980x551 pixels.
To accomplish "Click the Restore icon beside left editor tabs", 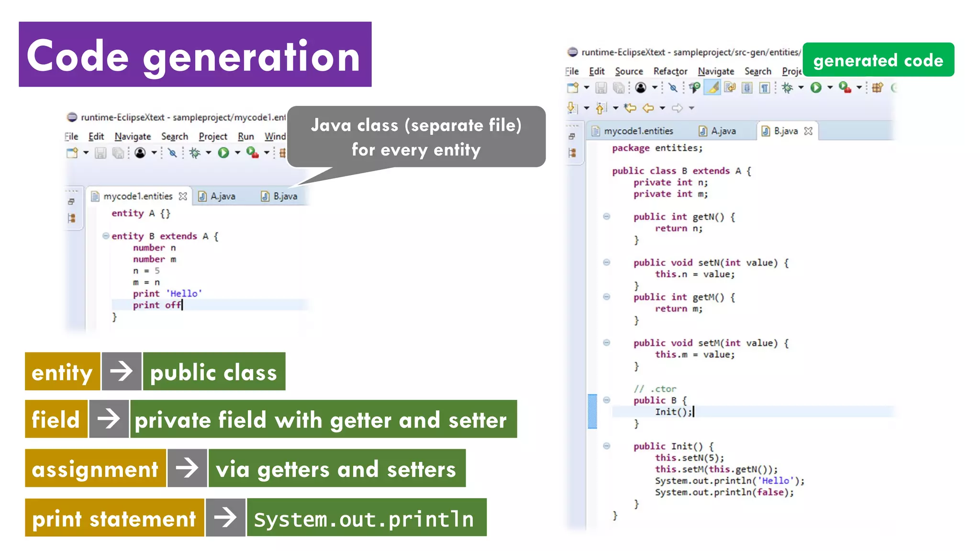I will coord(71,202).
